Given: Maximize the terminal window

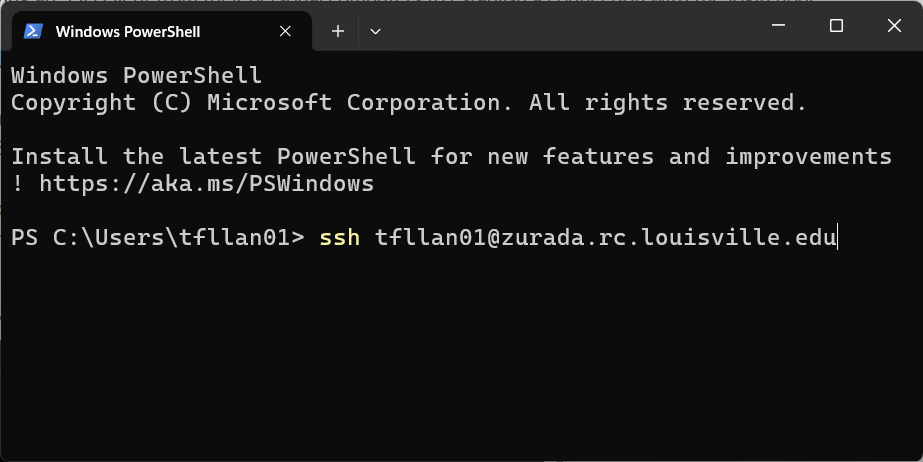Looking at the screenshot, I should click(837, 25).
